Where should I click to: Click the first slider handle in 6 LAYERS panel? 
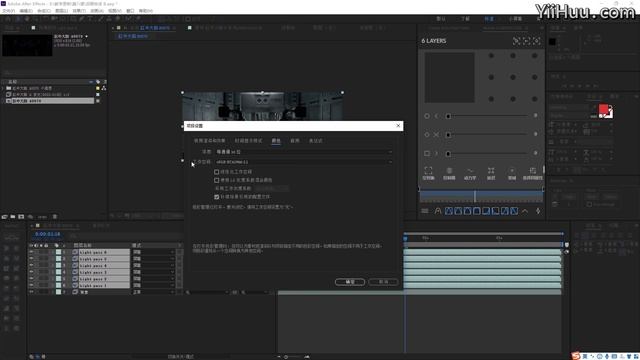pos(448,116)
